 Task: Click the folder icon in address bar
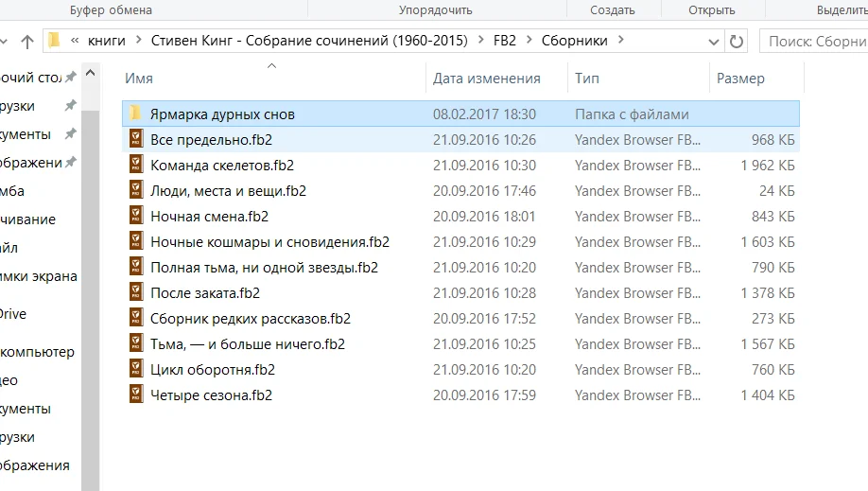coord(54,41)
